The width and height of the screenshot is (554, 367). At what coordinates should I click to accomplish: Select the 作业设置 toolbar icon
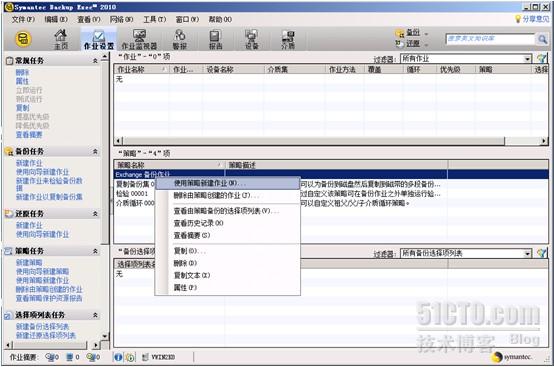point(99,39)
